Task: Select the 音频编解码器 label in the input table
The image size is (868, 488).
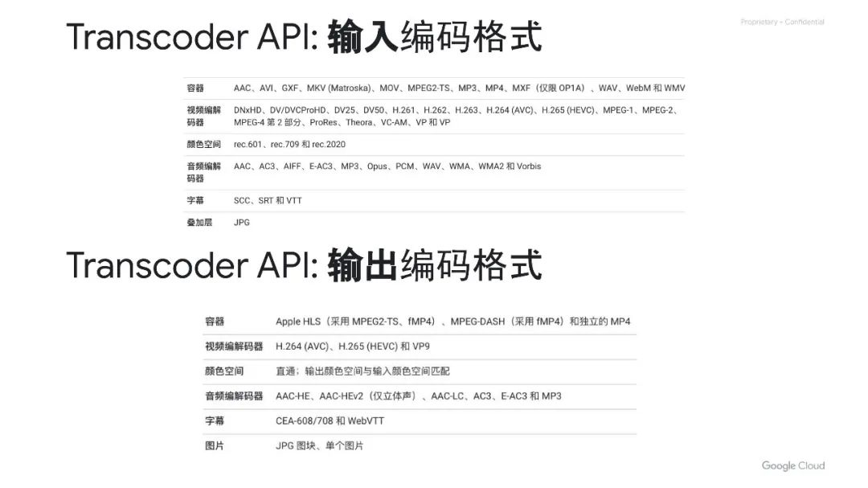Action: coord(203,172)
